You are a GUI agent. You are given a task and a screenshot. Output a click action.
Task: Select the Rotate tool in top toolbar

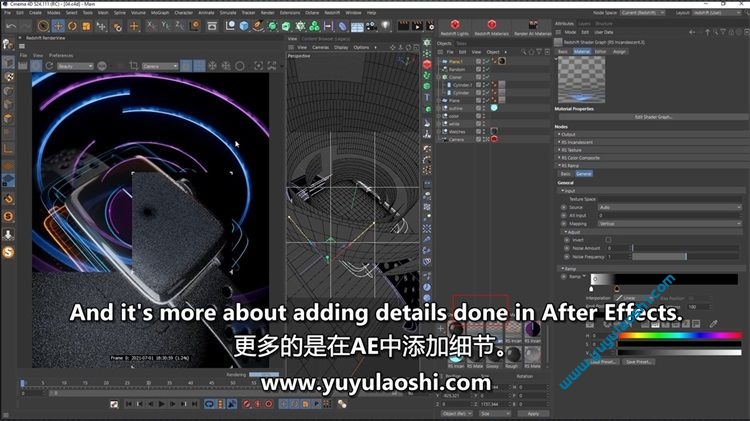72,26
